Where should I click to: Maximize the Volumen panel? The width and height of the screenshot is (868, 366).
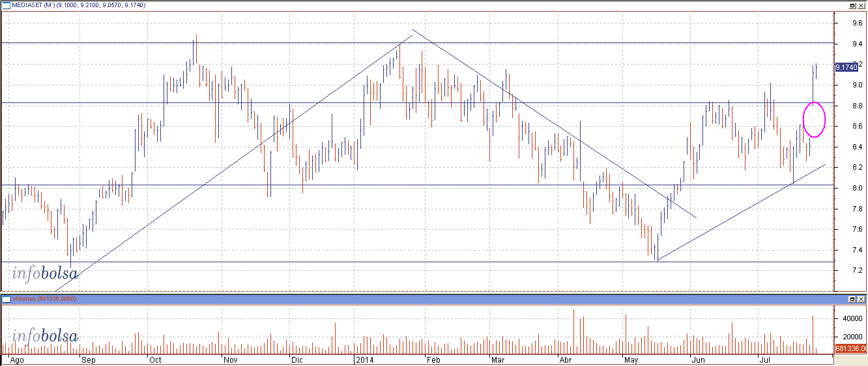click(x=852, y=299)
